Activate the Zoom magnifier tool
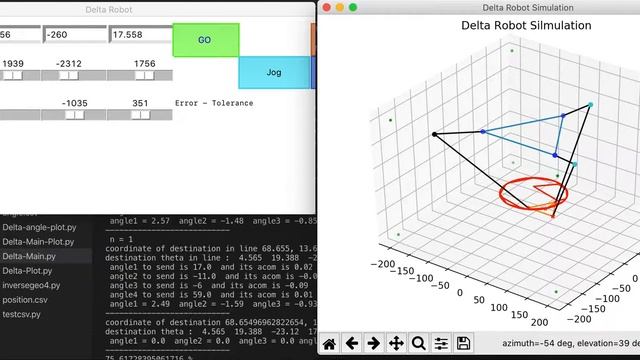Viewport: 640px width, 360px height. pyautogui.click(x=418, y=344)
